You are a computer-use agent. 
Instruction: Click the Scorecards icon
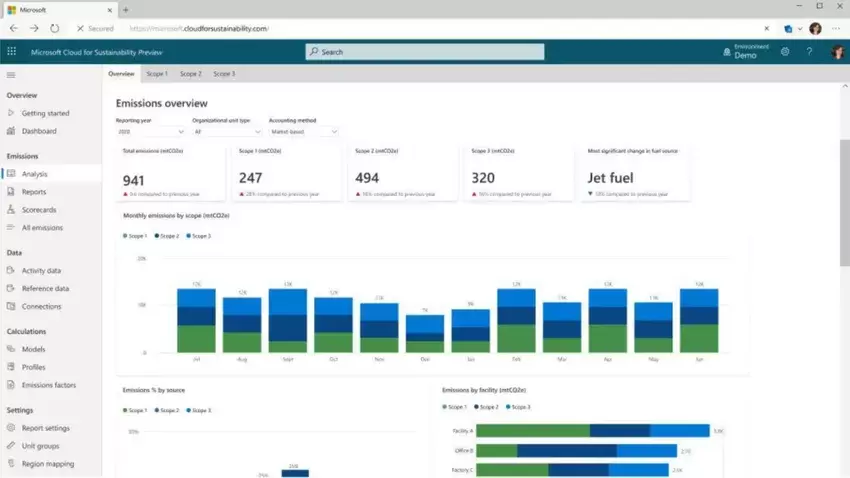coord(11,209)
